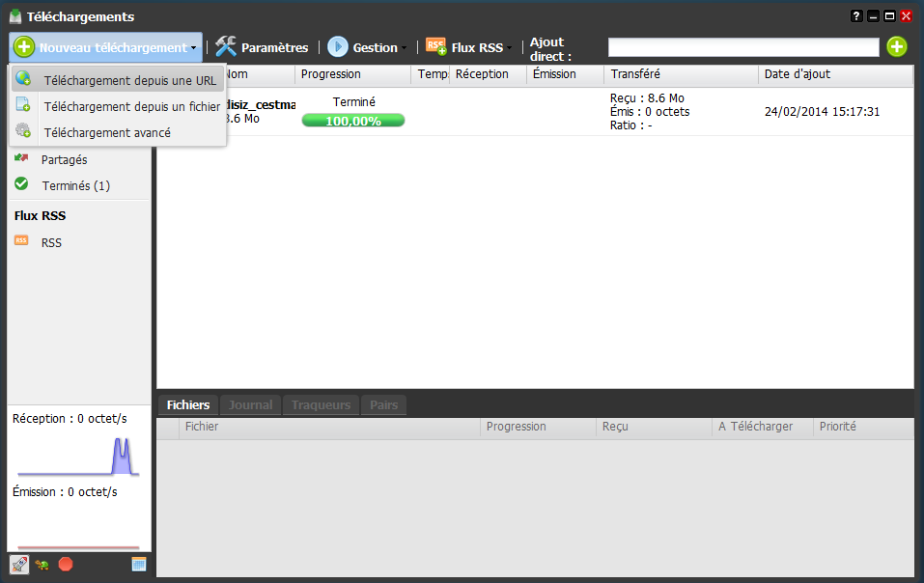This screenshot has height=583, width=924.
Task: Open the calendar scheduling icon
Action: click(x=138, y=564)
